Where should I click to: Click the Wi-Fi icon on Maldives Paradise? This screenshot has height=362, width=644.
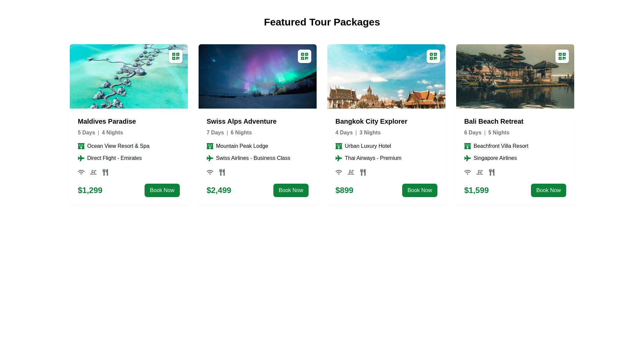pos(81,172)
